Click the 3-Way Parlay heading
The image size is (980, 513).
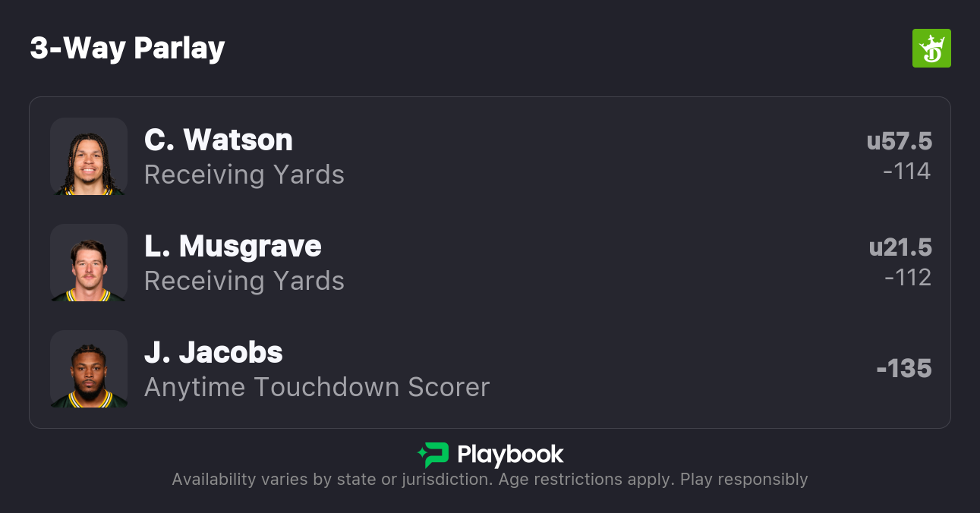pos(128,49)
